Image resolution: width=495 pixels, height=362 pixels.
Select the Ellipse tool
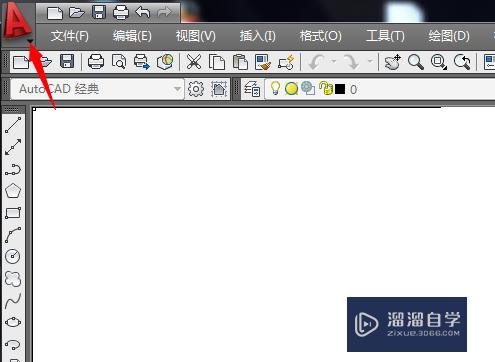pyautogui.click(x=13, y=322)
